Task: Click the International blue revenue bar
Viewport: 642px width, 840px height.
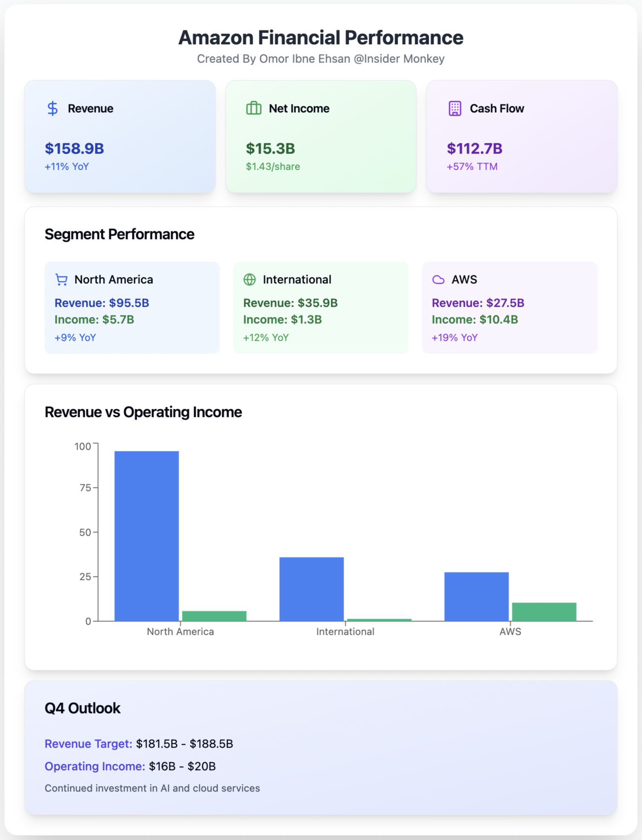Action: [x=311, y=589]
